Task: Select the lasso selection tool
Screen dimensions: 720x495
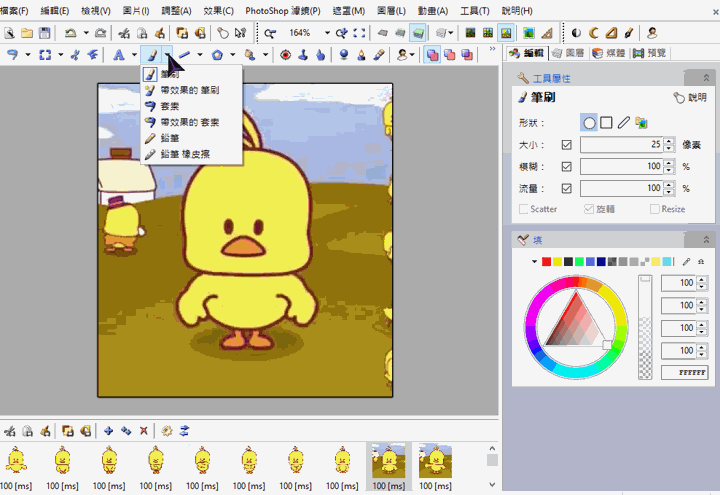Action: (x=12, y=55)
